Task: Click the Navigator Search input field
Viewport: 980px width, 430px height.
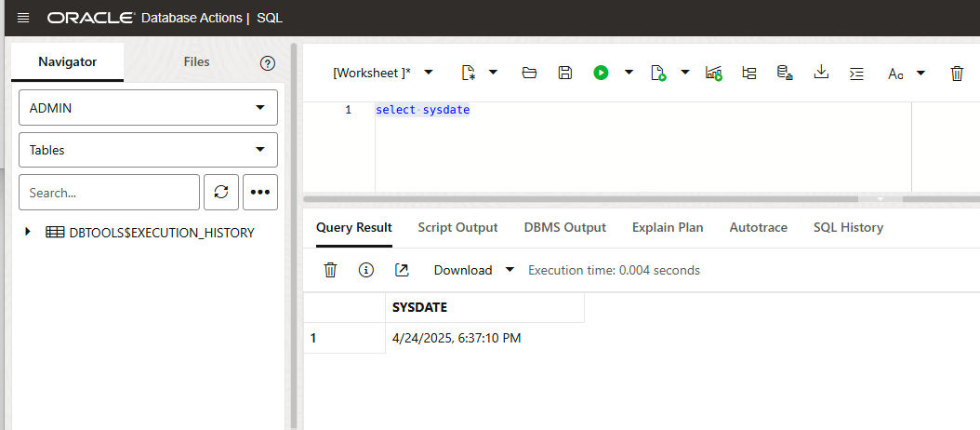Action: coord(109,193)
